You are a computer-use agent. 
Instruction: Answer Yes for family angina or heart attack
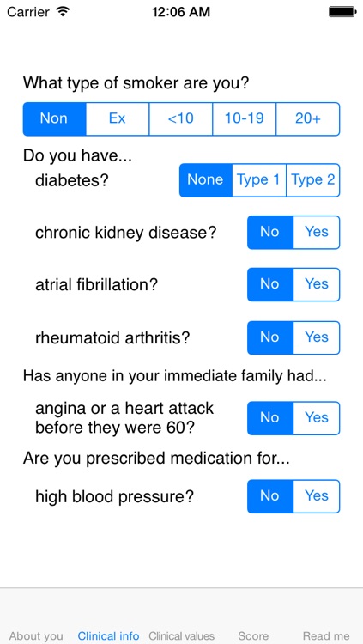coord(317,418)
